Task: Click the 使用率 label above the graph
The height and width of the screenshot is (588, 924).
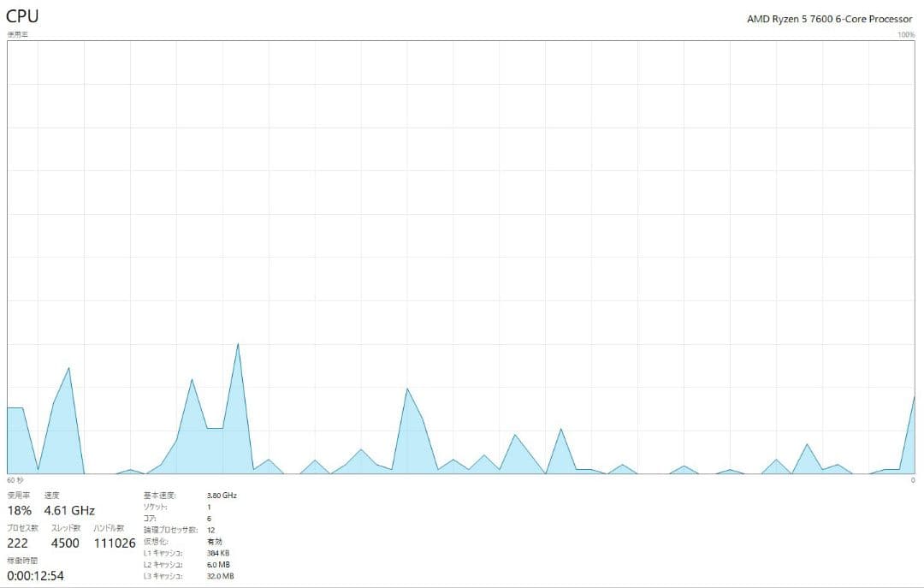Action: [x=17, y=34]
